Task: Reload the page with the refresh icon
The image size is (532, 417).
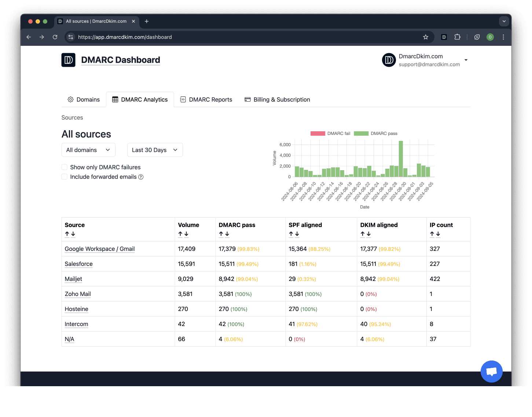Action: pos(55,37)
